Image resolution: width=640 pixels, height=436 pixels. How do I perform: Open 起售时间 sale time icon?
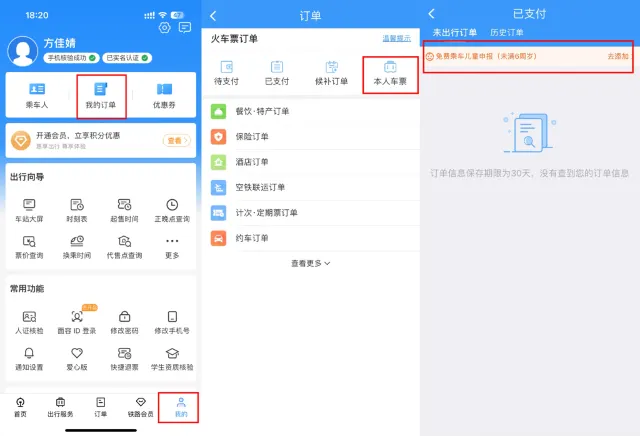point(124,210)
